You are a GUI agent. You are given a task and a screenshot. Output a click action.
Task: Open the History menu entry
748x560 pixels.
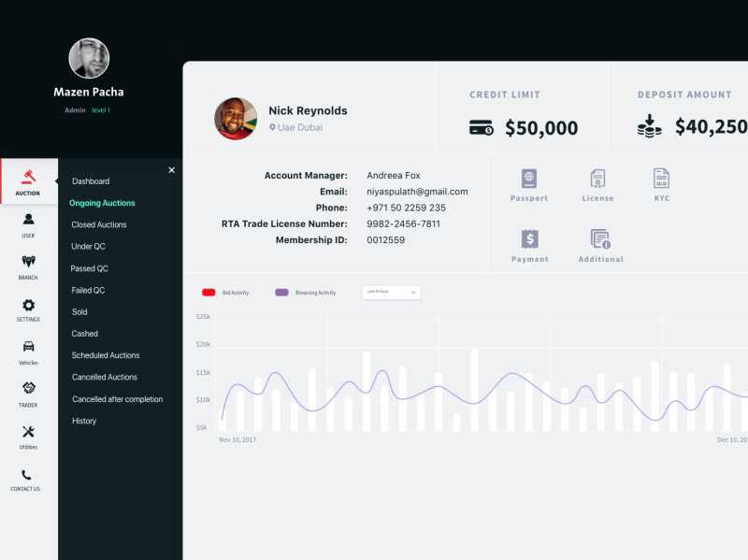tap(83, 421)
